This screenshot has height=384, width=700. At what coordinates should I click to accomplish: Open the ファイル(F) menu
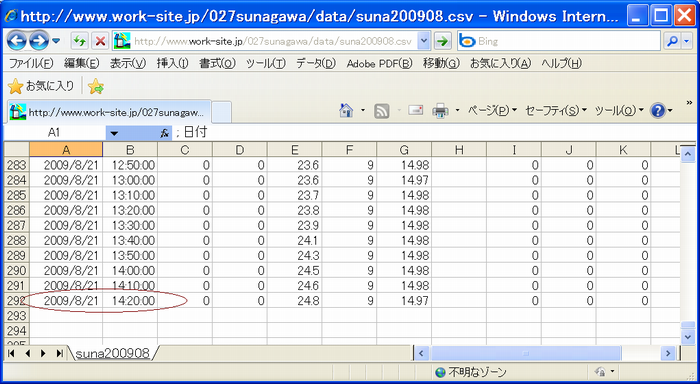(x=31, y=64)
